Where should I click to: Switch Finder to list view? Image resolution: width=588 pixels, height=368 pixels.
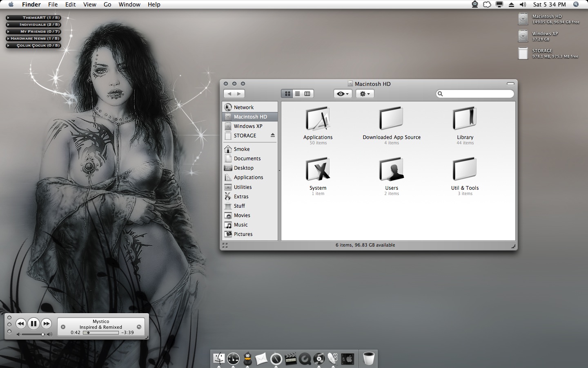click(x=297, y=94)
